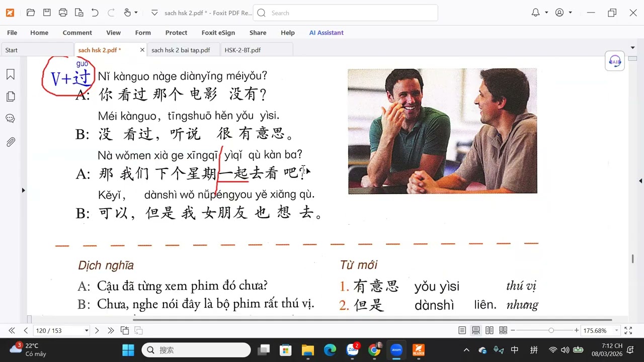Image resolution: width=644 pixels, height=362 pixels.
Task: Switch to two-page facing view
Action: coord(490,330)
